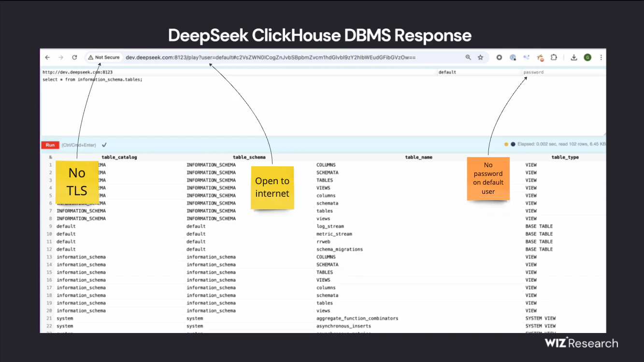Screen dimensions: 644x362
Task: Click the checkmark next to Run
Action: click(x=104, y=145)
